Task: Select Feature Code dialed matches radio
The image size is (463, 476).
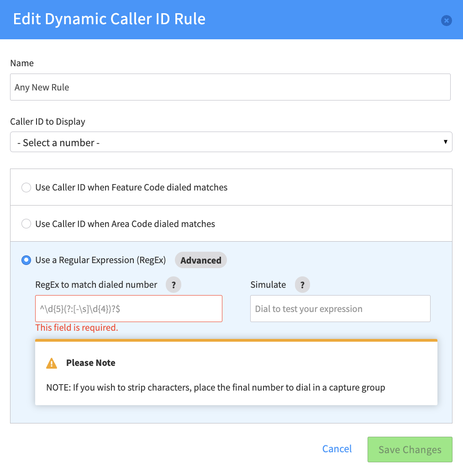Action: coord(26,187)
